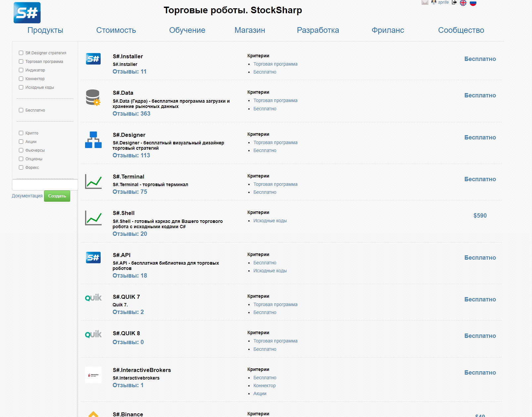This screenshot has height=417, width=532.
Task: Check the Бесплатно filter checkbox
Action: pos(21,110)
